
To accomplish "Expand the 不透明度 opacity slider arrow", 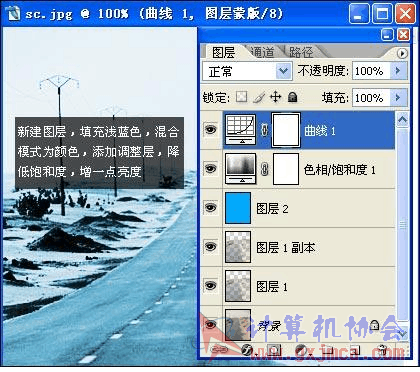I will click(x=398, y=71).
